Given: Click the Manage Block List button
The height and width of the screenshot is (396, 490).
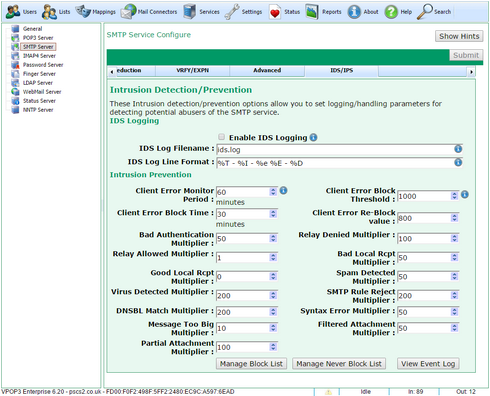Looking at the screenshot, I should [251, 364].
